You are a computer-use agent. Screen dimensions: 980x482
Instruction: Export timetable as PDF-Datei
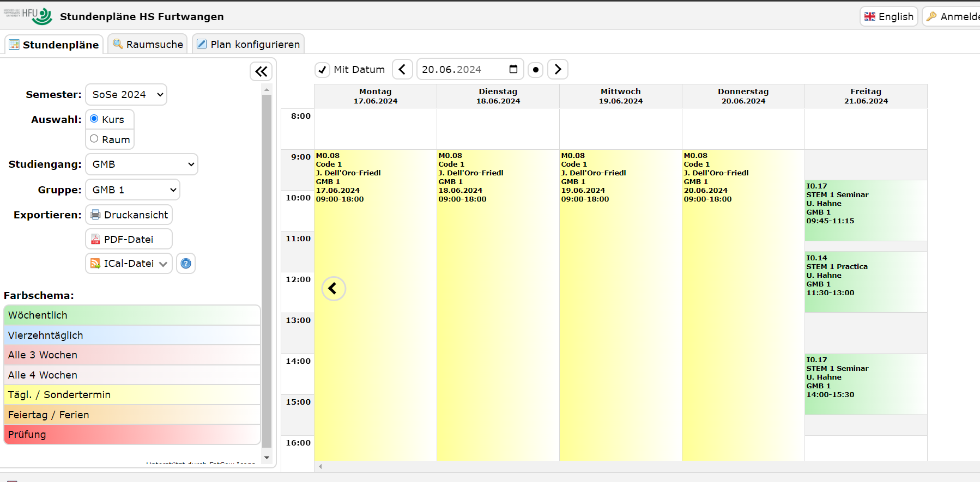point(129,239)
